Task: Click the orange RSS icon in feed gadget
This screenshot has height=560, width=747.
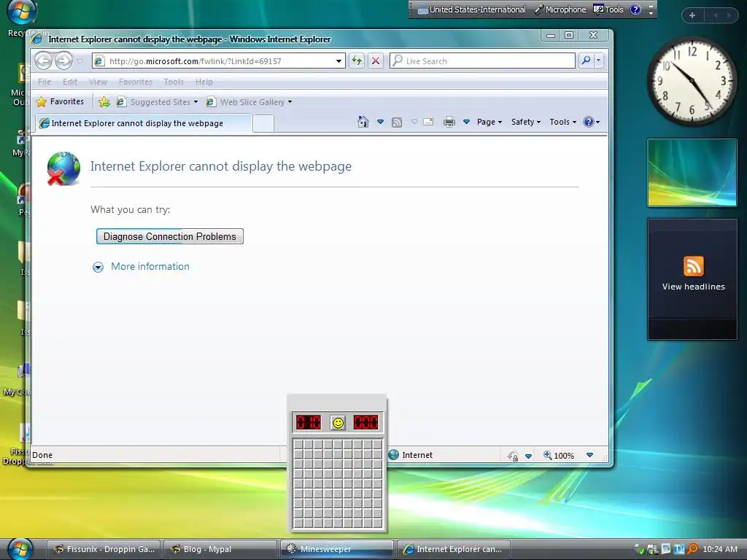Action: coord(693,266)
